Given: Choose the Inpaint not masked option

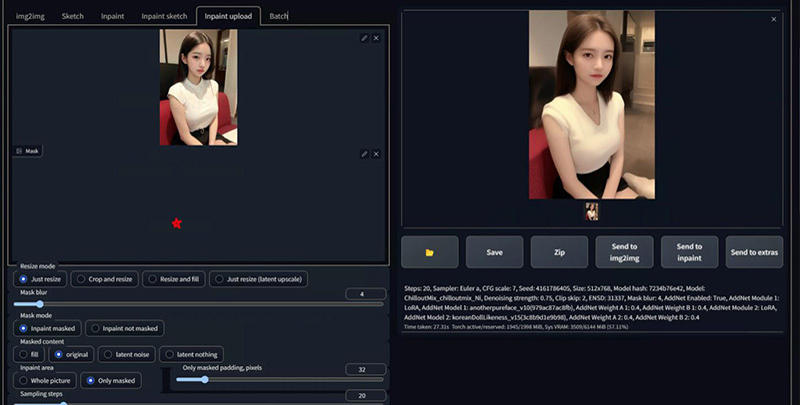Looking at the screenshot, I should click(125, 328).
